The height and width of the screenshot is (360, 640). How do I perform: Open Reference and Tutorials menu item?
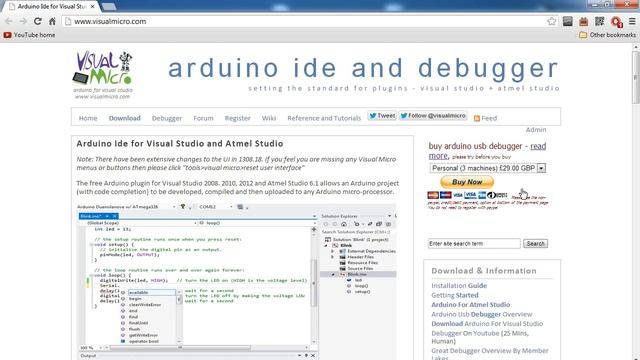(x=324, y=118)
